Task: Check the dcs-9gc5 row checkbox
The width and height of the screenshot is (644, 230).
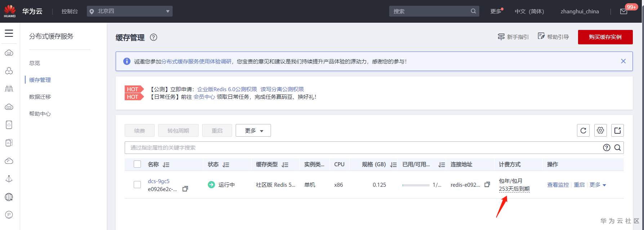Action: (137, 185)
